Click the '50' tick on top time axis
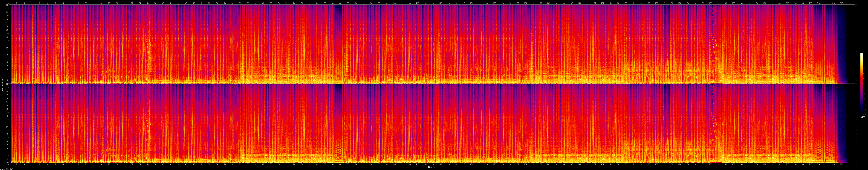This screenshot has height=170, width=868. [202, 3]
